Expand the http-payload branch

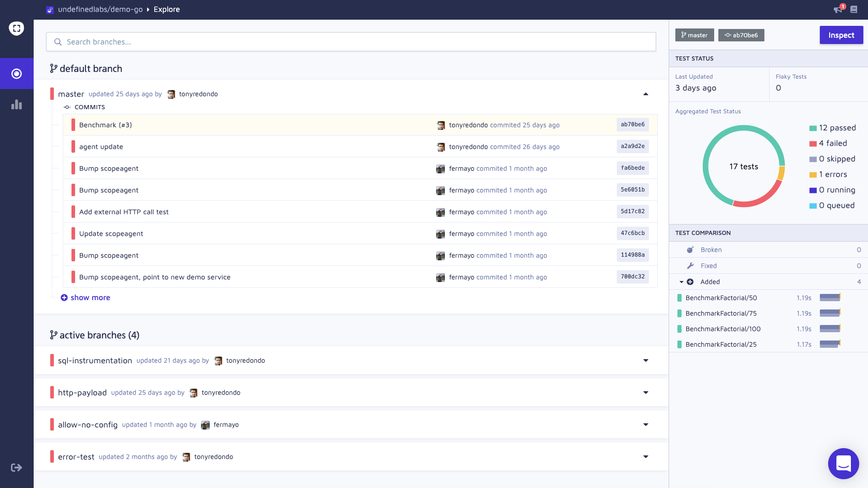tap(646, 393)
